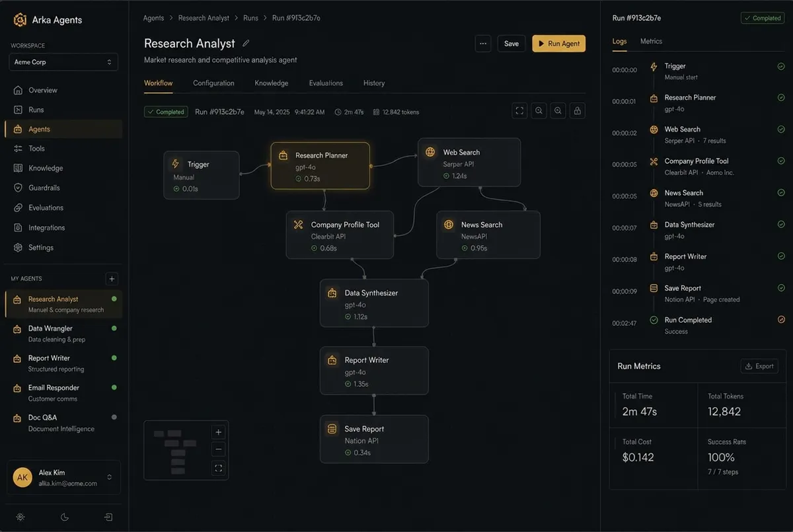Click the minimap zoom in plus button
The width and height of the screenshot is (793, 532).
pos(219,432)
